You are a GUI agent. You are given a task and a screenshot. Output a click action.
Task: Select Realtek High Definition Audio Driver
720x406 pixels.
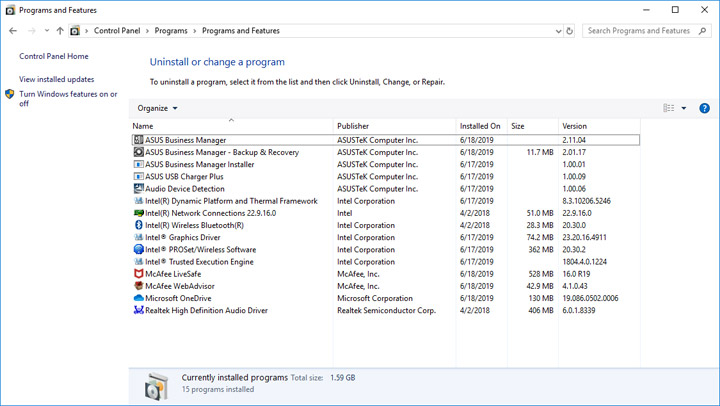point(206,310)
